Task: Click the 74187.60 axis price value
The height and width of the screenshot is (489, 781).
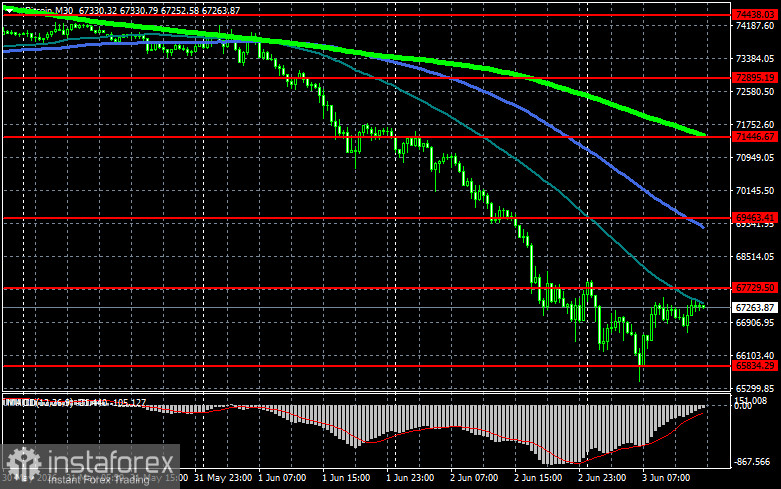Action: pyautogui.click(x=755, y=25)
